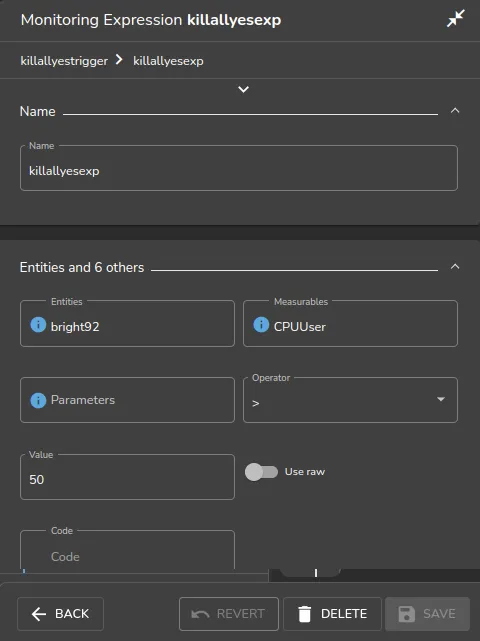The image size is (480, 641).
Task: Click the Entities and 6 others heading
Action: [82, 267]
